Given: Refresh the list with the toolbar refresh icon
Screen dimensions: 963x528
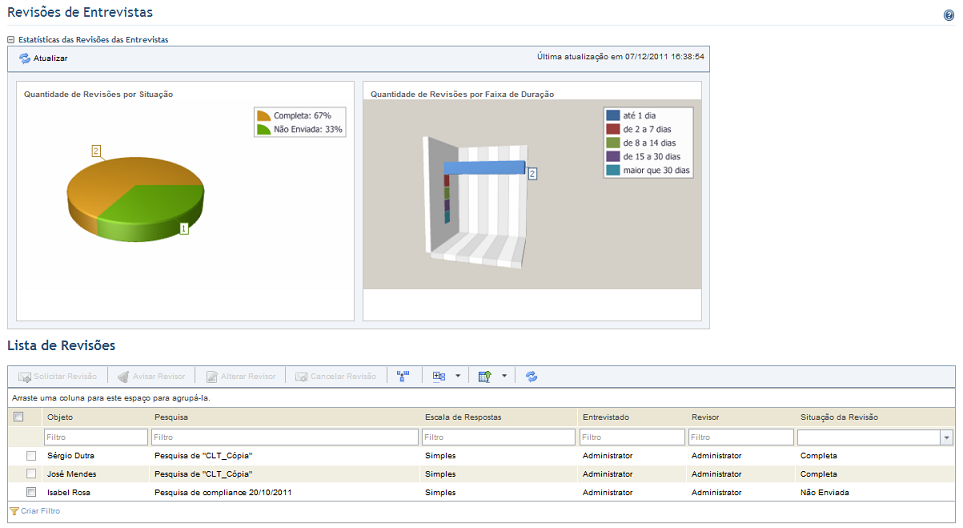Looking at the screenshot, I should [531, 376].
